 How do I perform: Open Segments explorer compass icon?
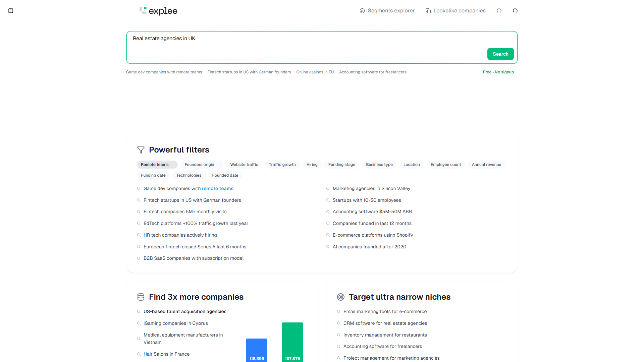362,11
